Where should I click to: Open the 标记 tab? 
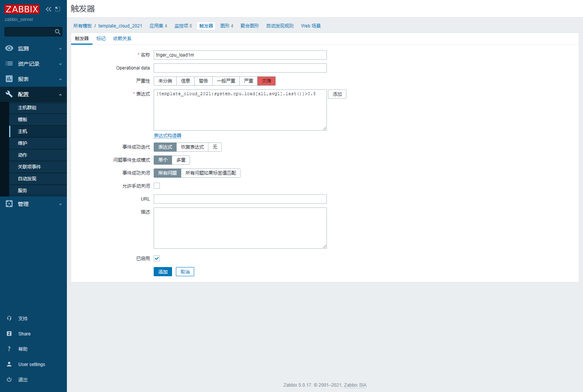[101, 39]
